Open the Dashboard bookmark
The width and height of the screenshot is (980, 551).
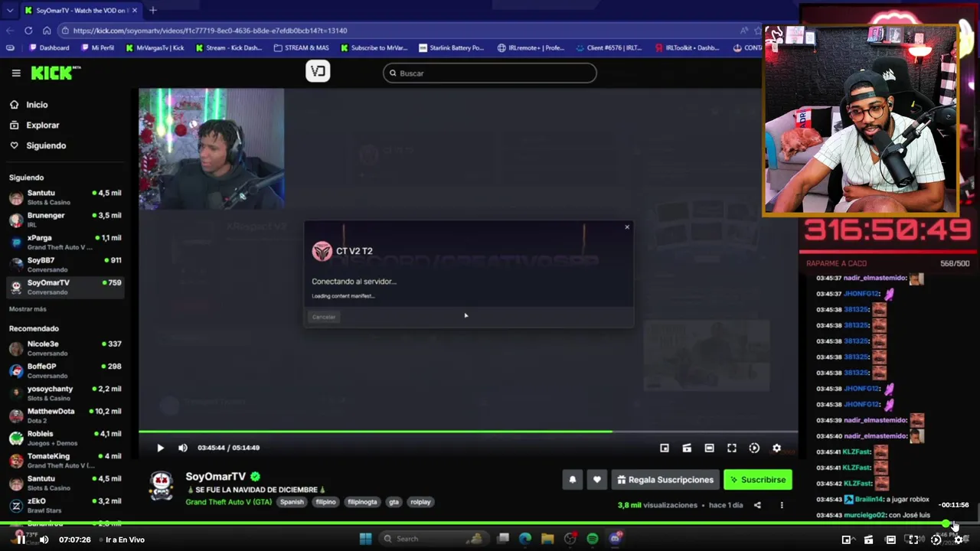click(49, 47)
